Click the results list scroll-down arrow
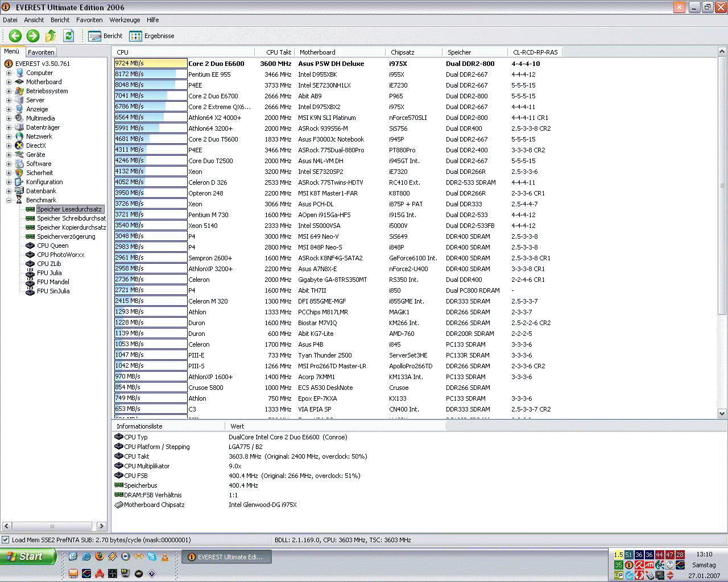 coord(722,414)
